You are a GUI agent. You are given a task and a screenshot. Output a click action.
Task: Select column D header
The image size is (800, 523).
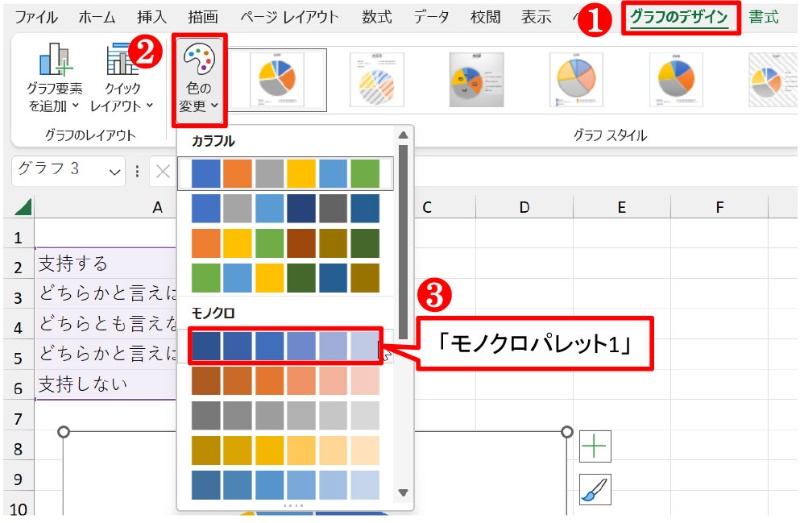tap(524, 207)
